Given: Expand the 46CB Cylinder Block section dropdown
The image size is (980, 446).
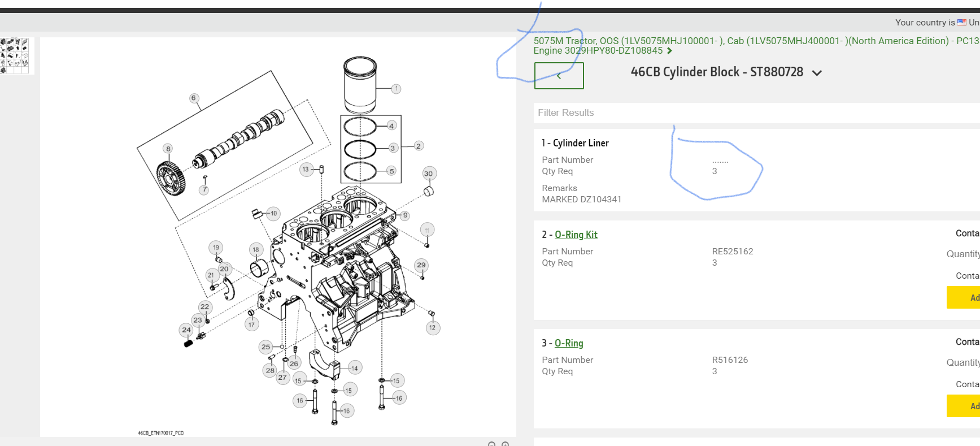Looking at the screenshot, I should pos(817,73).
